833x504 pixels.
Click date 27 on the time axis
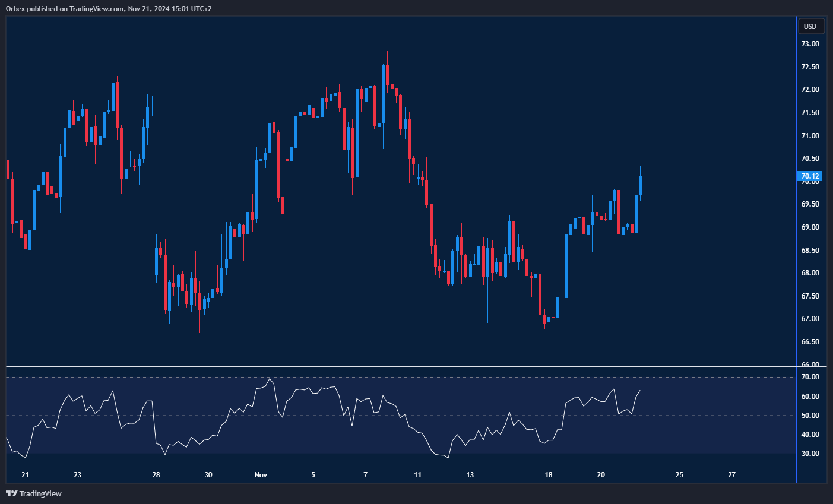pyautogui.click(x=731, y=475)
